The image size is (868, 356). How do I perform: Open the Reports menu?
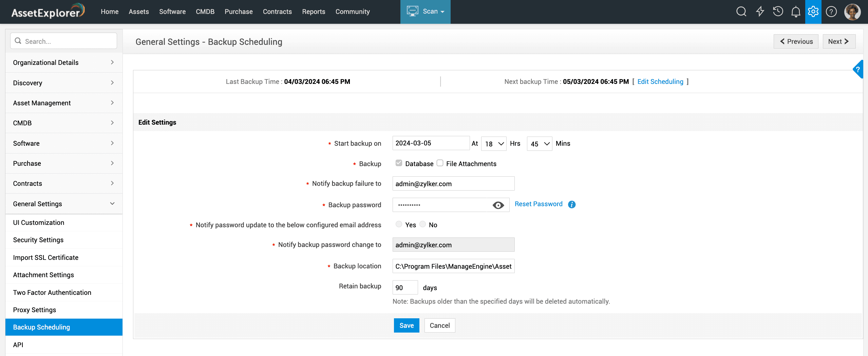[x=314, y=12]
